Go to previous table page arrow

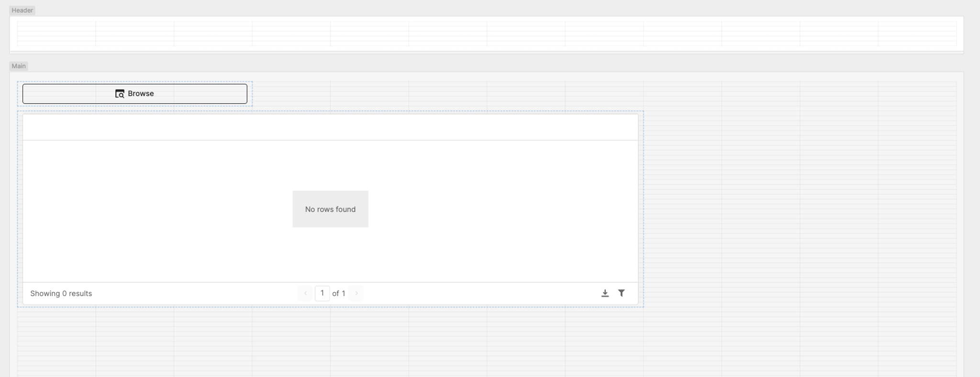click(x=305, y=293)
